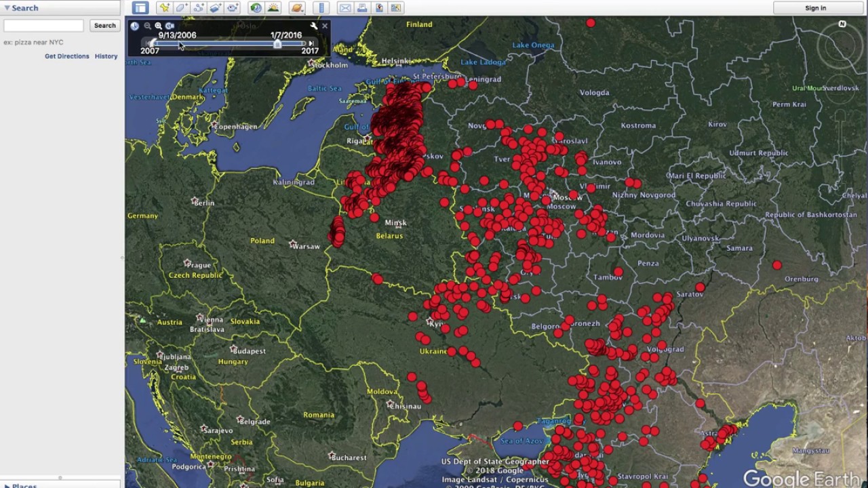Click the Romania country label
This screenshot has width=868, height=488.
tap(319, 415)
